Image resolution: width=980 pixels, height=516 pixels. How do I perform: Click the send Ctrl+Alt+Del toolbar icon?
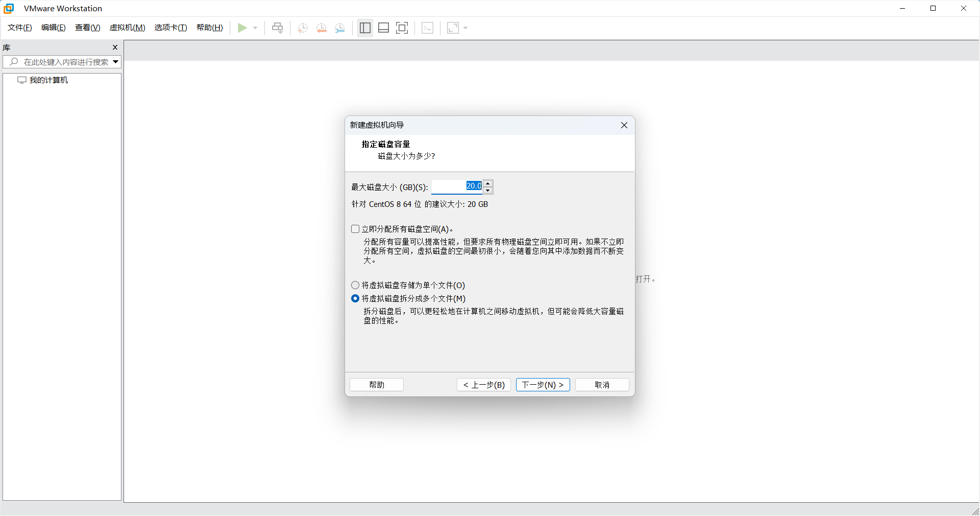pyautogui.click(x=277, y=28)
